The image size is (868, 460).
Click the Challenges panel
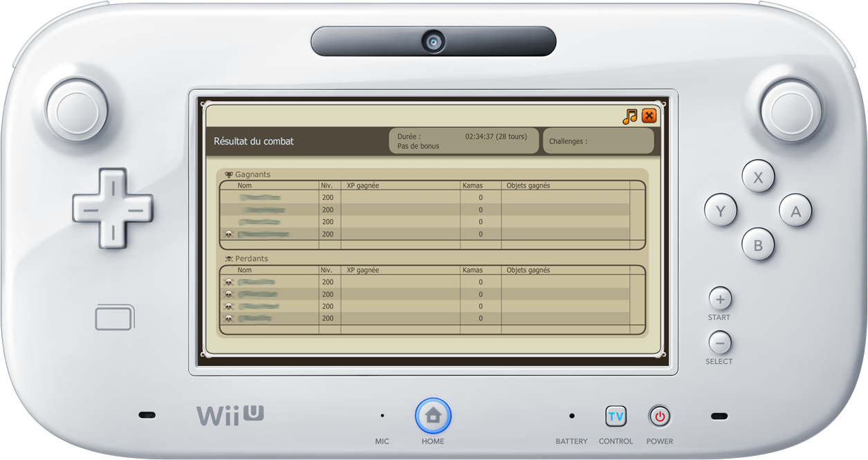[x=598, y=141]
